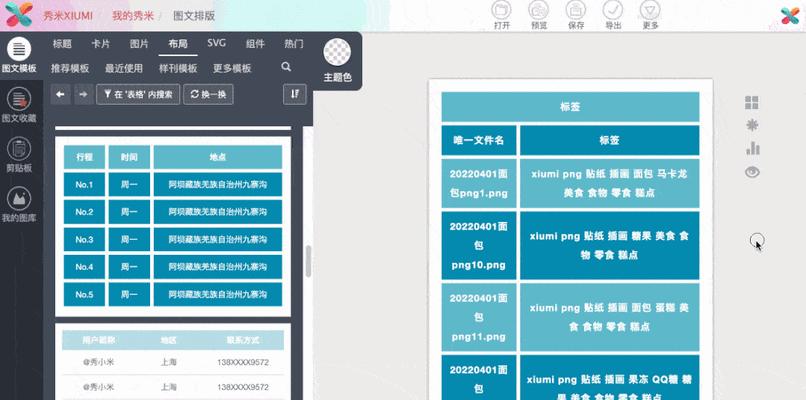The height and width of the screenshot is (400, 806).
Task: Select the 行程 时间 地点 table template
Action: (x=173, y=226)
